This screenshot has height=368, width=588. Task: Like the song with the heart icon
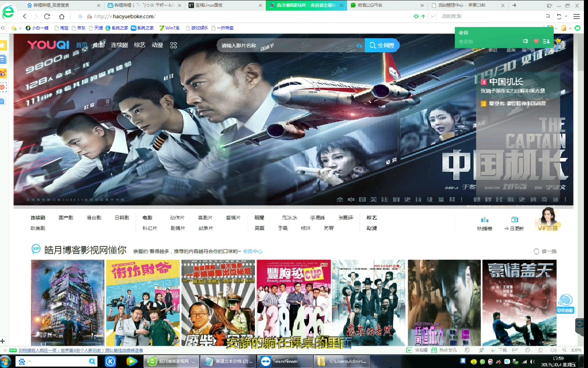click(x=536, y=41)
